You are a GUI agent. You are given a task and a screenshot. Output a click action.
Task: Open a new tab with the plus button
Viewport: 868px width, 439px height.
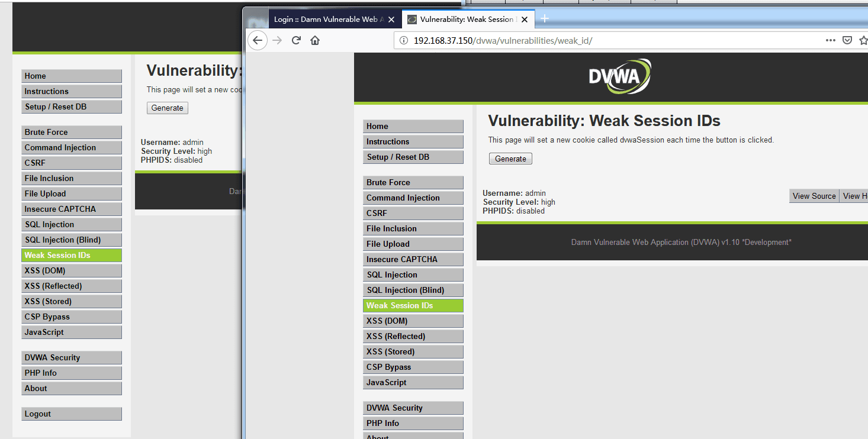click(x=545, y=18)
